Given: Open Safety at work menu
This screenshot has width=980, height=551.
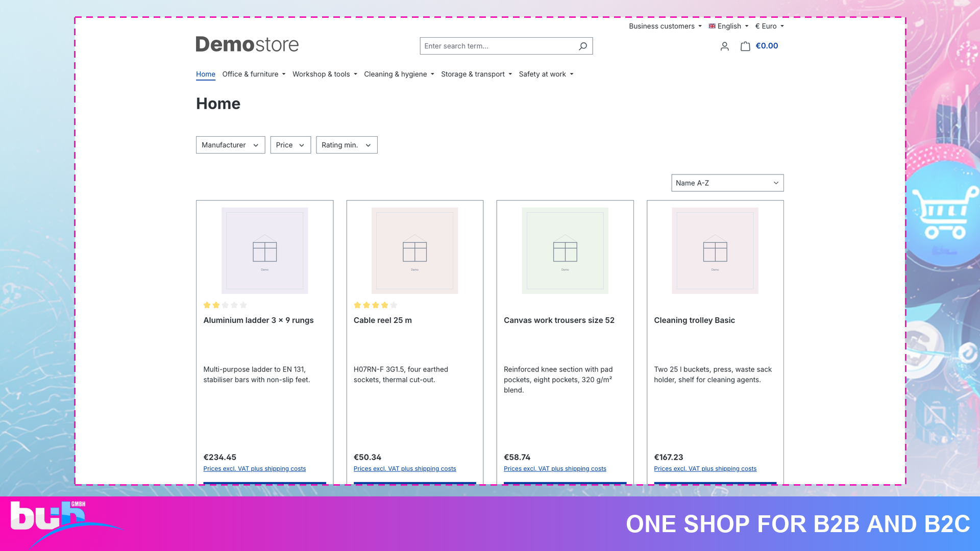Looking at the screenshot, I should [x=546, y=74].
